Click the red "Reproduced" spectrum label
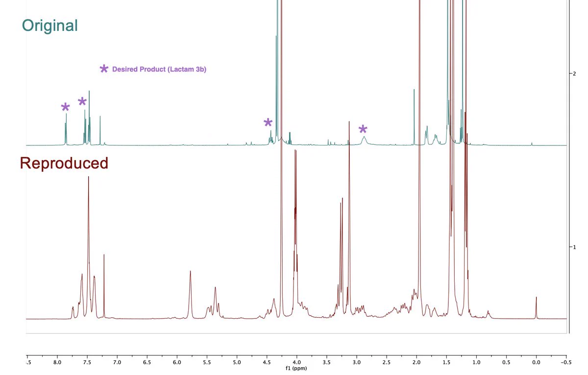The image size is (588, 375). pyautogui.click(x=64, y=163)
